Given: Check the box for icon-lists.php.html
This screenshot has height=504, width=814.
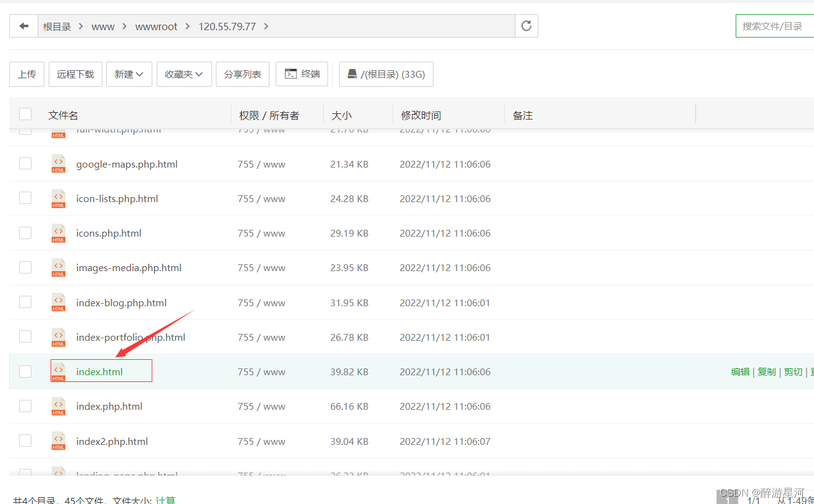Looking at the screenshot, I should [x=25, y=198].
